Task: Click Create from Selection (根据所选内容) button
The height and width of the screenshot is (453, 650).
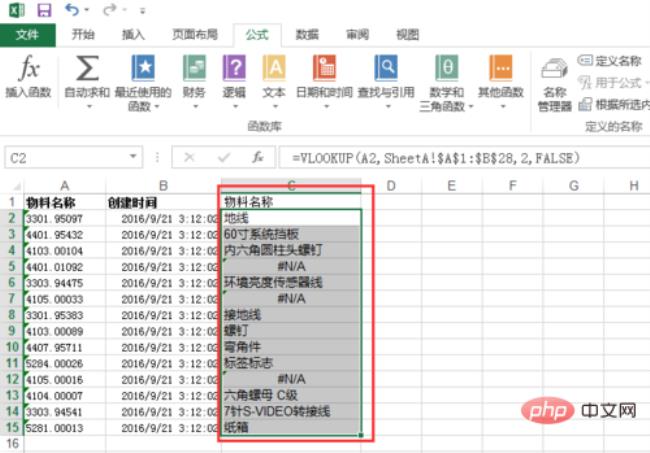Action: point(614,104)
